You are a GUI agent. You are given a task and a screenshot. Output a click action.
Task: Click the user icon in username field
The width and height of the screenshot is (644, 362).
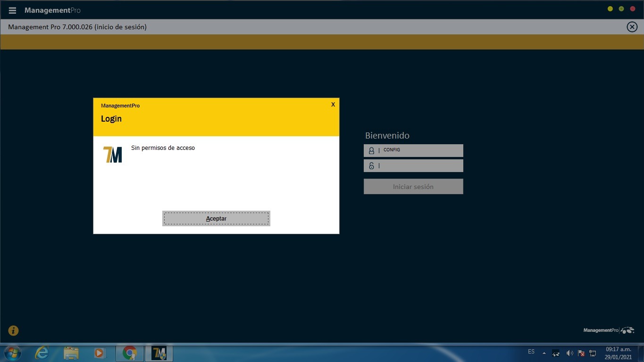pos(371,150)
